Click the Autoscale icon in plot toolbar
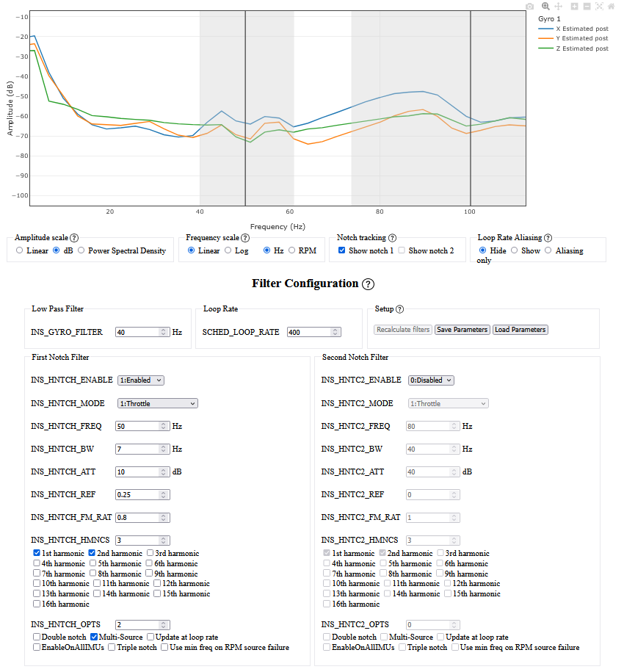This screenshot has height=672, width=624. pyautogui.click(x=599, y=6)
